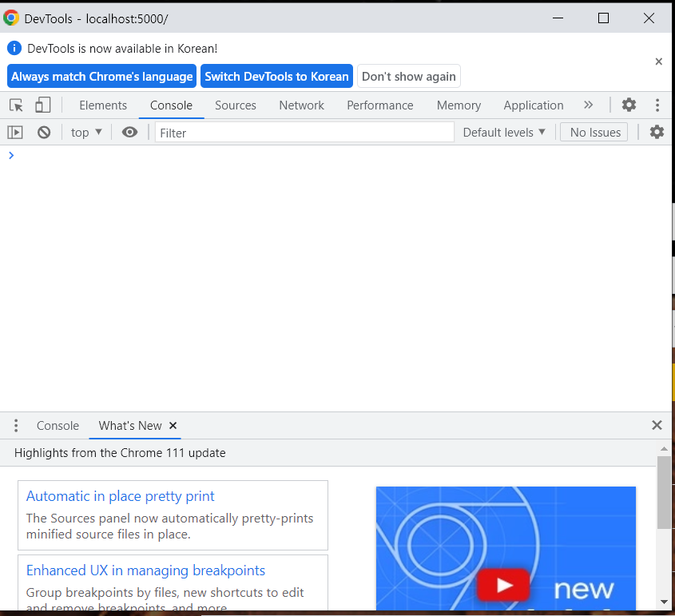Image resolution: width=675 pixels, height=616 pixels.
Task: Open the Sources tab
Action: click(236, 105)
